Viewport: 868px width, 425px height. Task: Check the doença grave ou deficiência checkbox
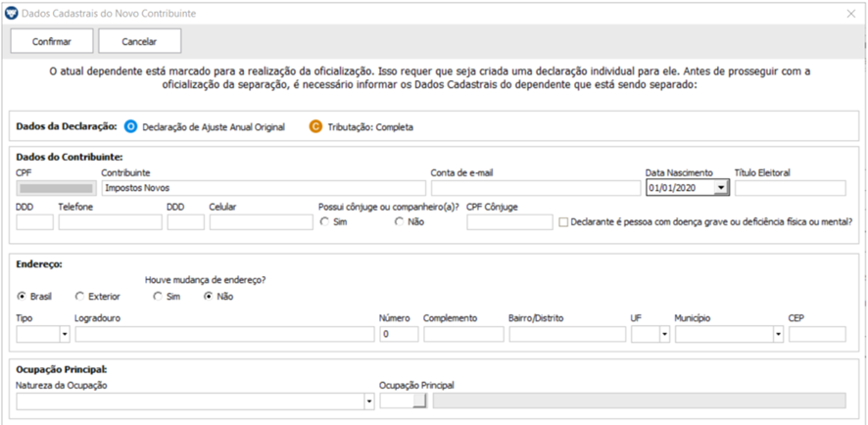pos(563,222)
